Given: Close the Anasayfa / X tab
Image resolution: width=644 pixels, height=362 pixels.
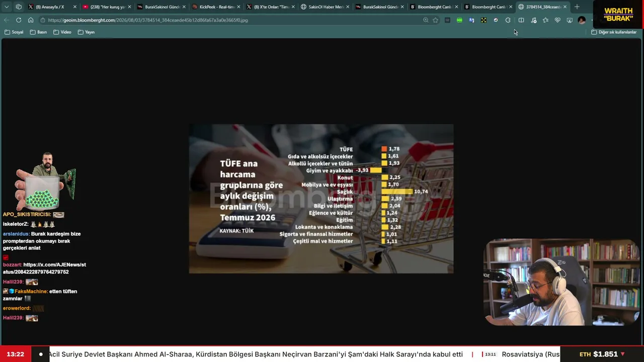Looking at the screenshot, I should click(x=75, y=7).
